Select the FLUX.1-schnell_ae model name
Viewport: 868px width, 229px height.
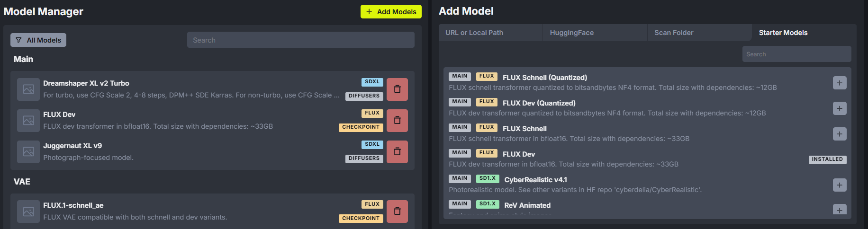[73, 205]
